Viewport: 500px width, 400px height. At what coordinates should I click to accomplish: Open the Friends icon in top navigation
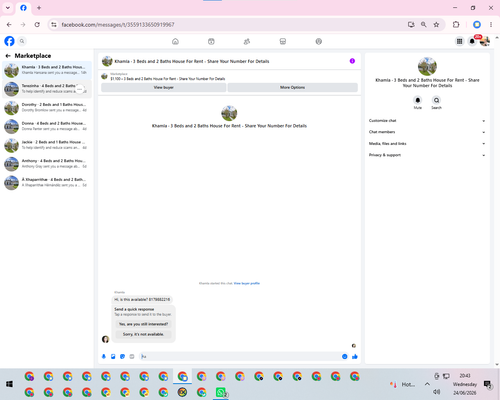247,41
